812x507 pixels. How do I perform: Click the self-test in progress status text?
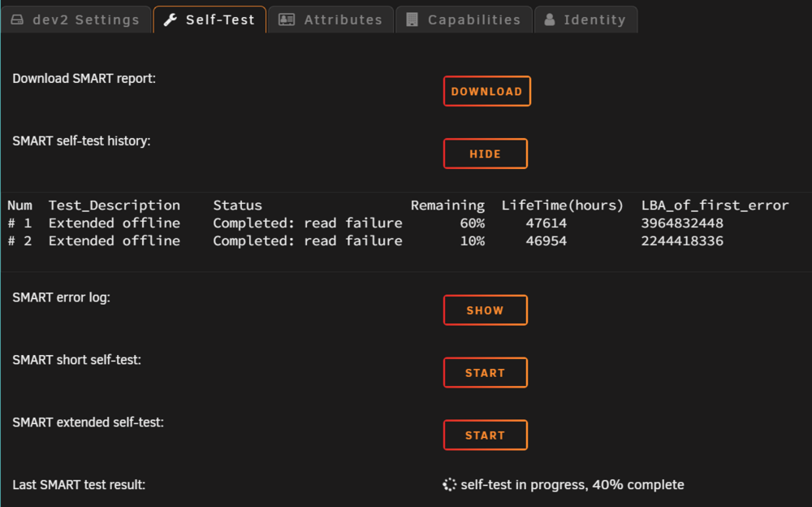point(572,485)
